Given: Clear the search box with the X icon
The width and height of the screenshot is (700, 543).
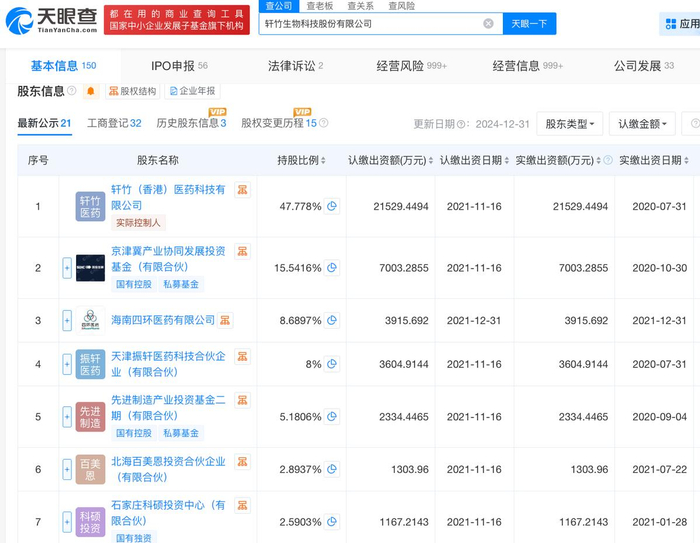Looking at the screenshot, I should 488,23.
